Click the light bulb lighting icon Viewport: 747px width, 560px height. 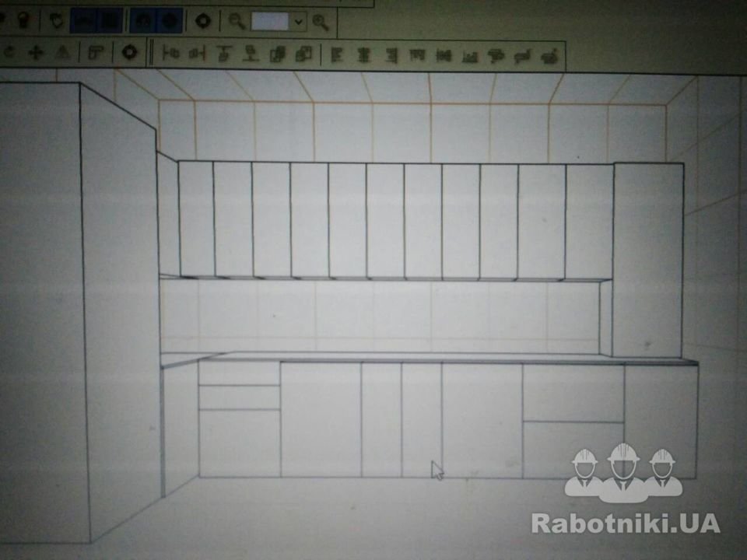point(23,20)
